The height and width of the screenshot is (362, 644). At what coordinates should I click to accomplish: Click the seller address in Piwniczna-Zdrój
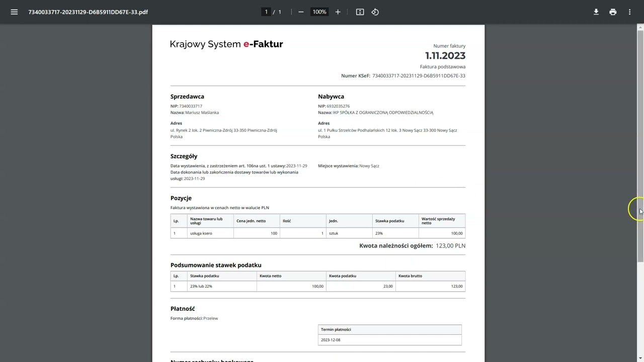tap(224, 130)
